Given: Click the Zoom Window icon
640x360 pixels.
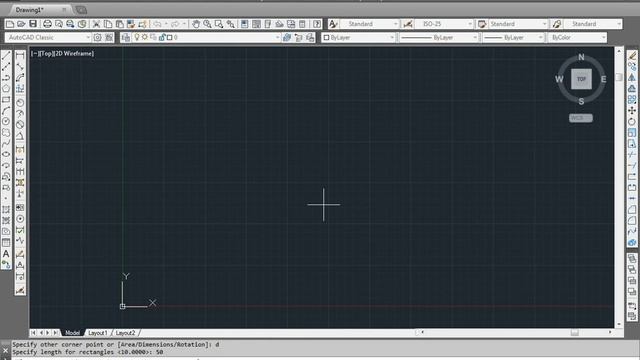Looking at the screenshot, I should pos(219,24).
